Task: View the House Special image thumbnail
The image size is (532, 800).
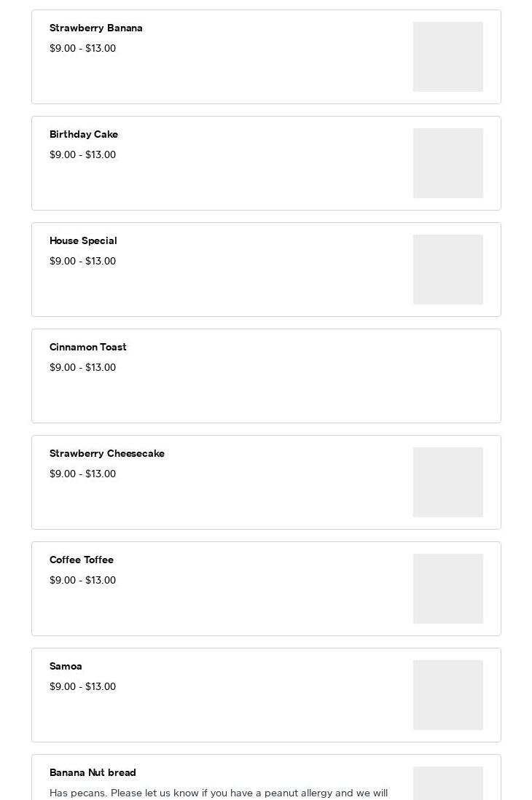Action: [x=447, y=270]
